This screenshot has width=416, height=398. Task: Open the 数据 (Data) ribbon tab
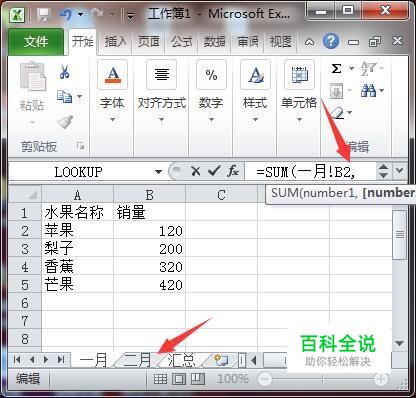tap(215, 42)
